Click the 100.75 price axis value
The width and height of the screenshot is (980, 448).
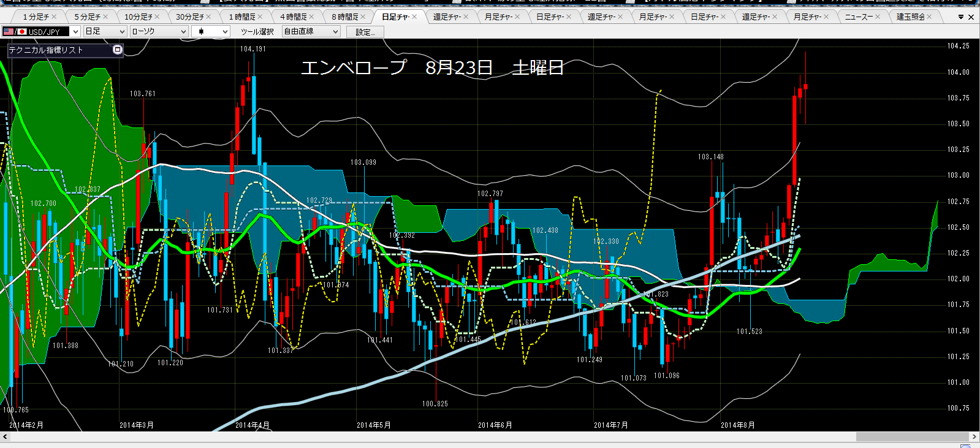point(958,408)
